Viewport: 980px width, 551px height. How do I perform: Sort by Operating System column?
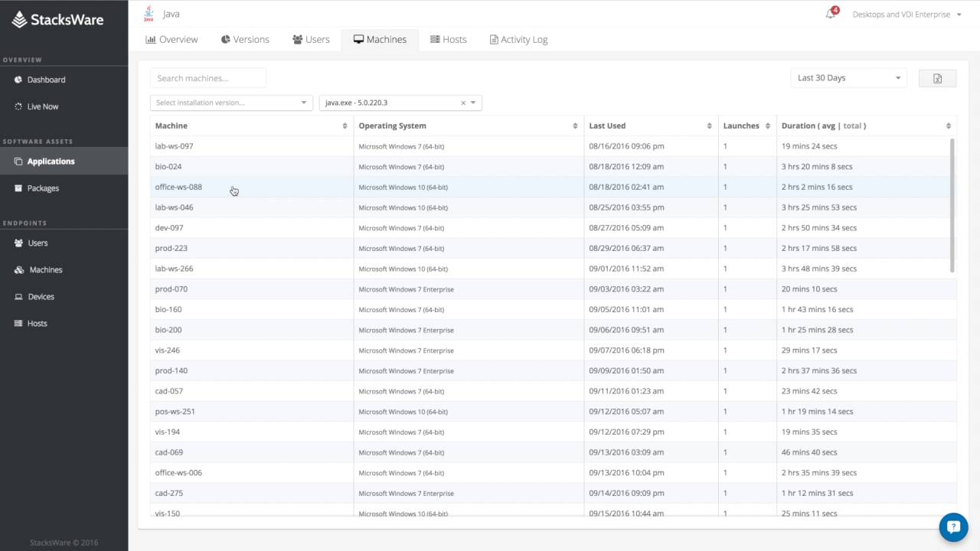469,126
